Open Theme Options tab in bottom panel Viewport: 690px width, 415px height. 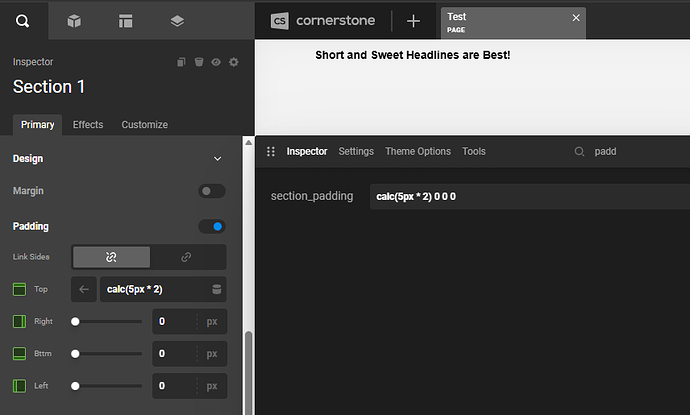point(418,151)
